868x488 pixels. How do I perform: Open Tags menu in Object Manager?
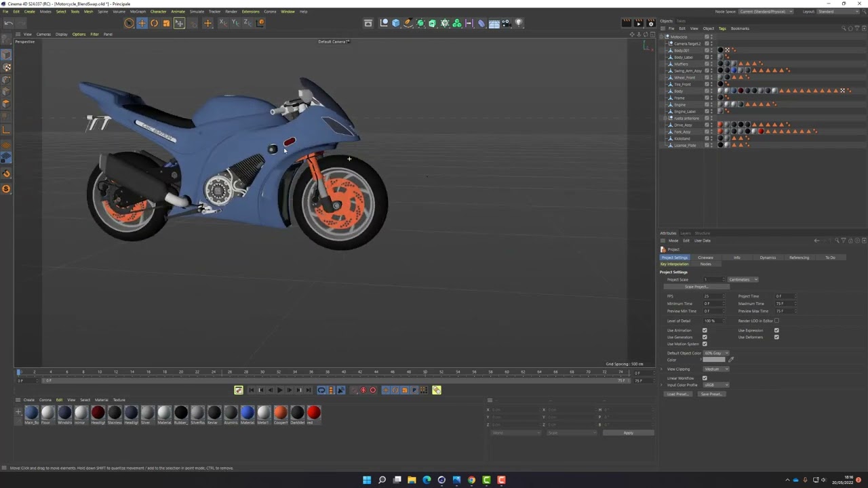pyautogui.click(x=723, y=28)
